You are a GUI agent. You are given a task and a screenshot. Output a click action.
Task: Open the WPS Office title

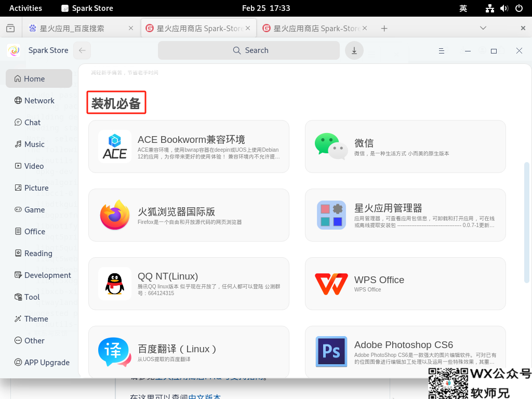(379, 280)
